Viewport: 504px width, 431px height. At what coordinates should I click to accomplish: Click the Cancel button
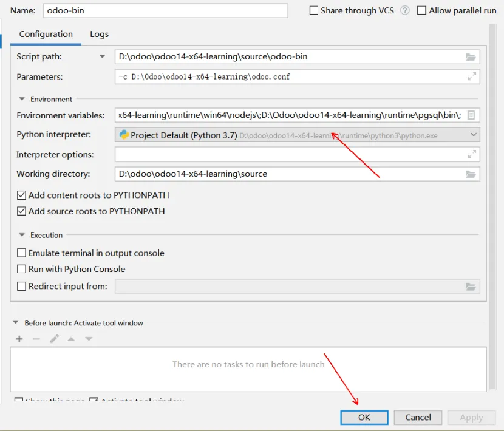coord(418,417)
